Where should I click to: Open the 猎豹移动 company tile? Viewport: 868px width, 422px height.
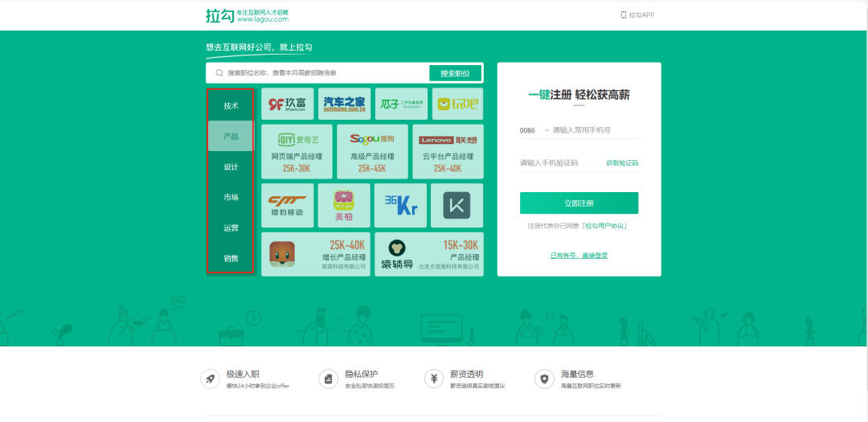coord(287,206)
